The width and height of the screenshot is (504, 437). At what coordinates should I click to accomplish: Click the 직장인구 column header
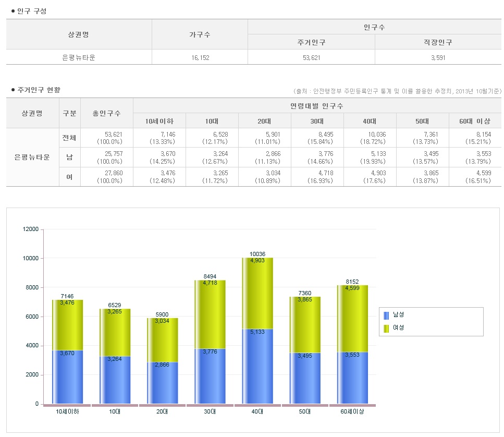click(437, 42)
